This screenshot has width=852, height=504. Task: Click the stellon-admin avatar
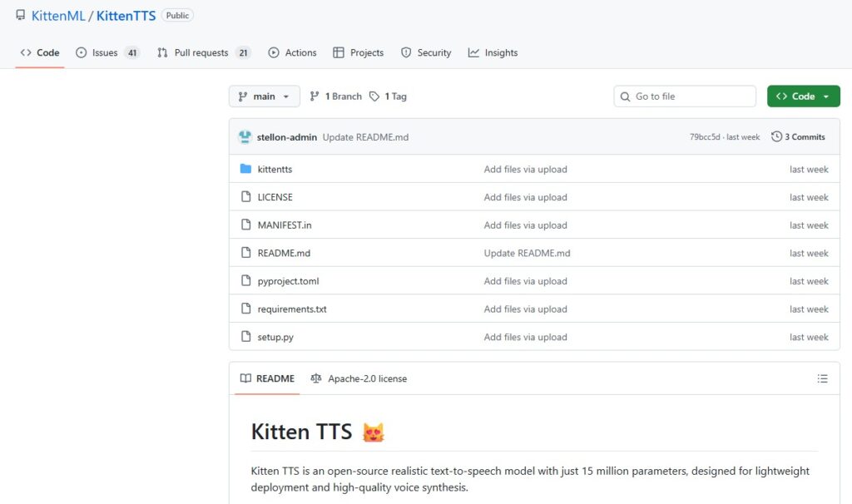(x=245, y=137)
